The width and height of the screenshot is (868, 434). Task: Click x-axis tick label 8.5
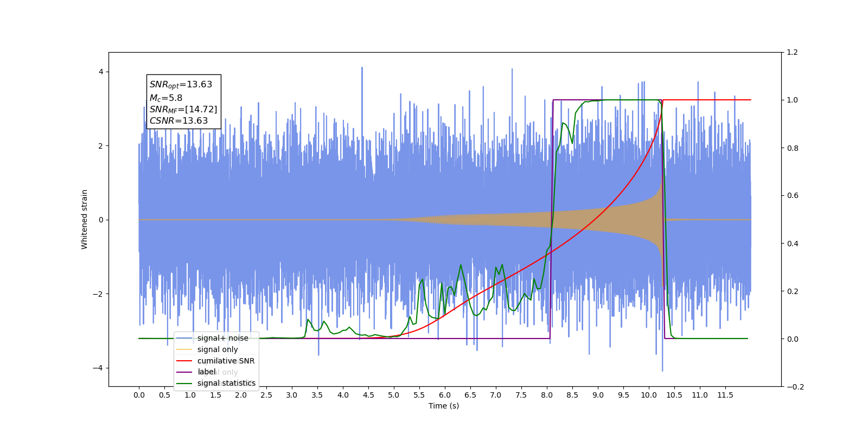pos(572,395)
